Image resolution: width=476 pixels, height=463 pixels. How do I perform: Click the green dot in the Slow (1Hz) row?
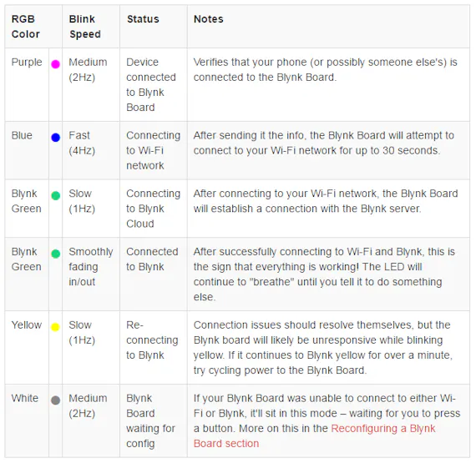[x=56, y=196]
